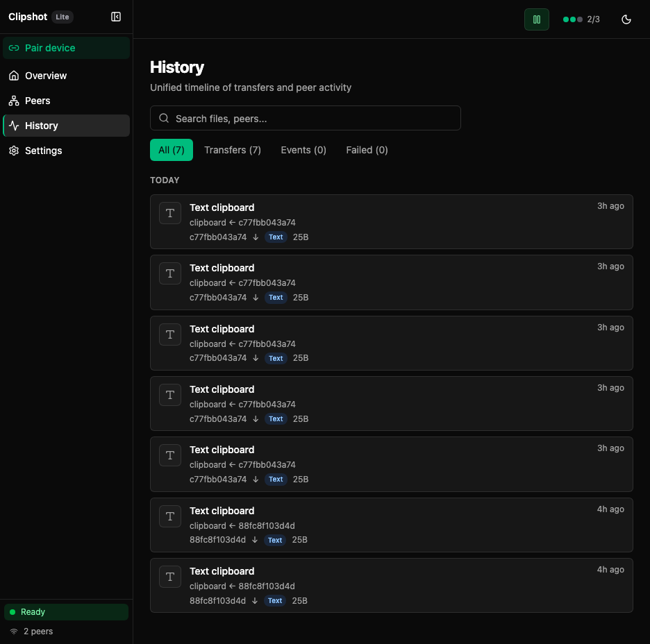Toggle dark mode with the moon icon
This screenshot has width=650, height=644.
click(626, 19)
